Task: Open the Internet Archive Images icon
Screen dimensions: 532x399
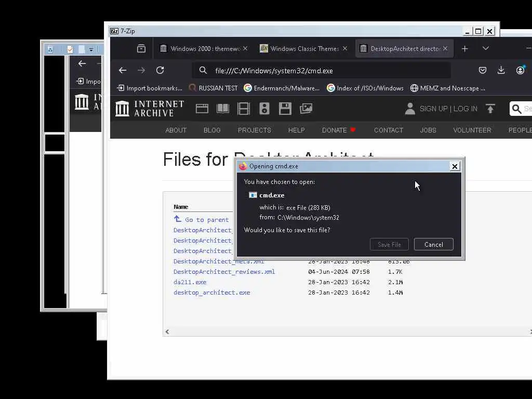Action: pyautogui.click(x=306, y=109)
